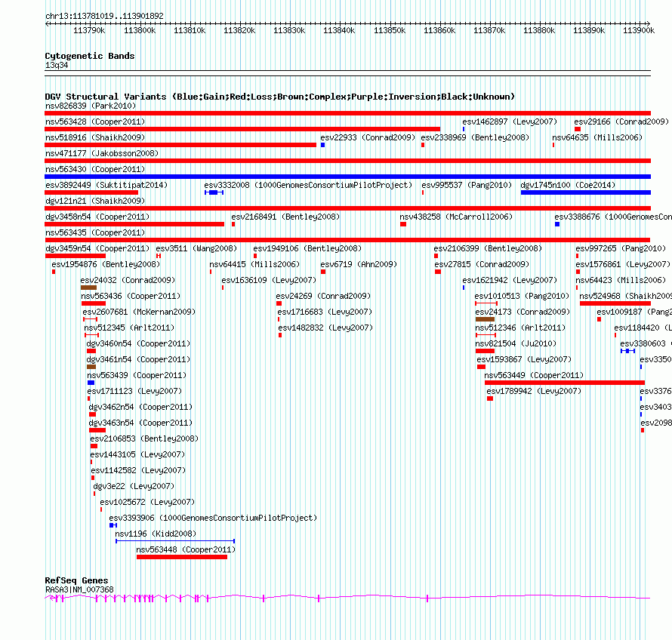Screen dimensions: 672x640
Task: Click nsv438258 (McCarroll2006) label
Action: click(456, 217)
